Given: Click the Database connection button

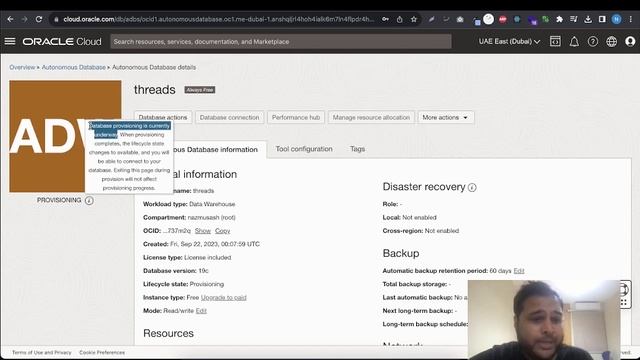Looking at the screenshot, I should [229, 118].
